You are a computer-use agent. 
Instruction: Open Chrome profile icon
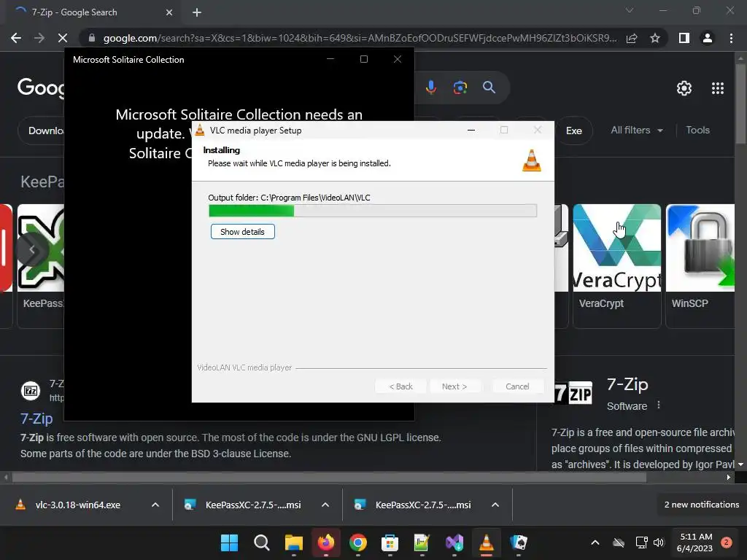708,38
